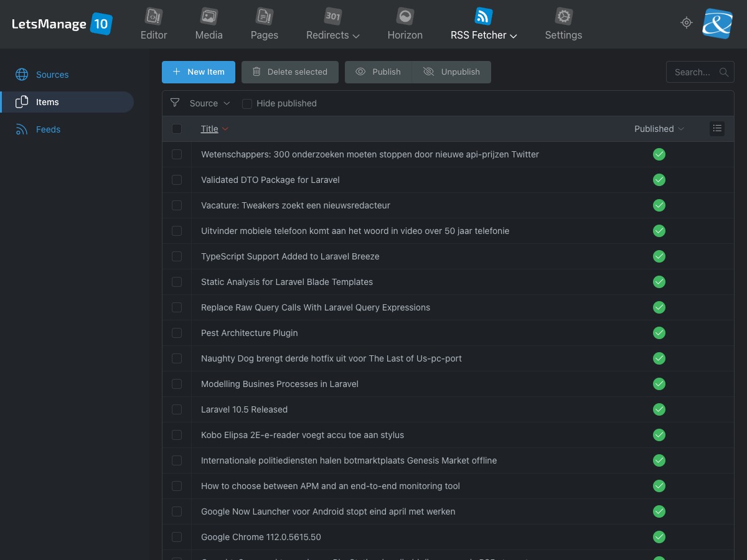Open 'Pest Architecture Plugin' item
Image resolution: width=747 pixels, height=560 pixels.
click(250, 333)
